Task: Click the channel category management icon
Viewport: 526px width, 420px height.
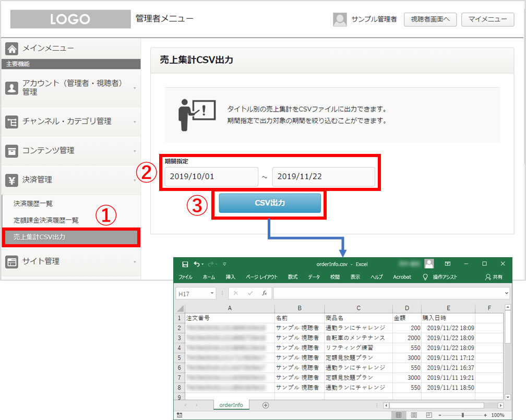Action: pyautogui.click(x=11, y=122)
